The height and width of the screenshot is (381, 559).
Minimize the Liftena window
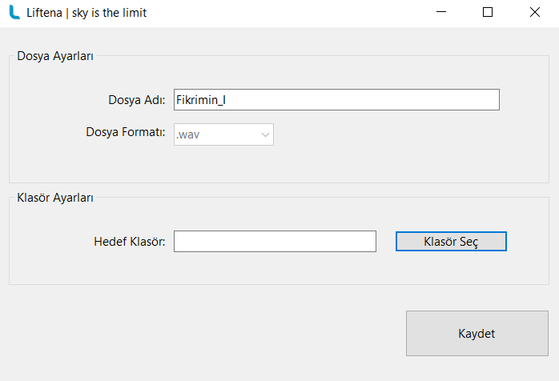click(441, 12)
